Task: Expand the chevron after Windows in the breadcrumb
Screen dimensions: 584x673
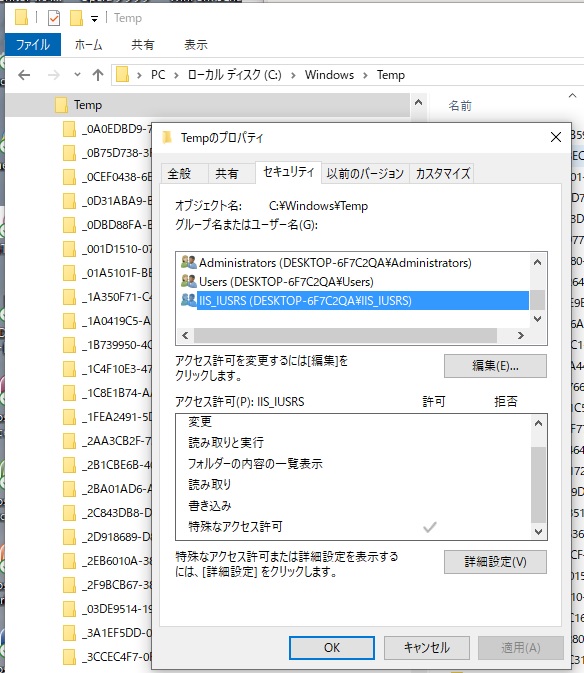Action: click(x=365, y=76)
